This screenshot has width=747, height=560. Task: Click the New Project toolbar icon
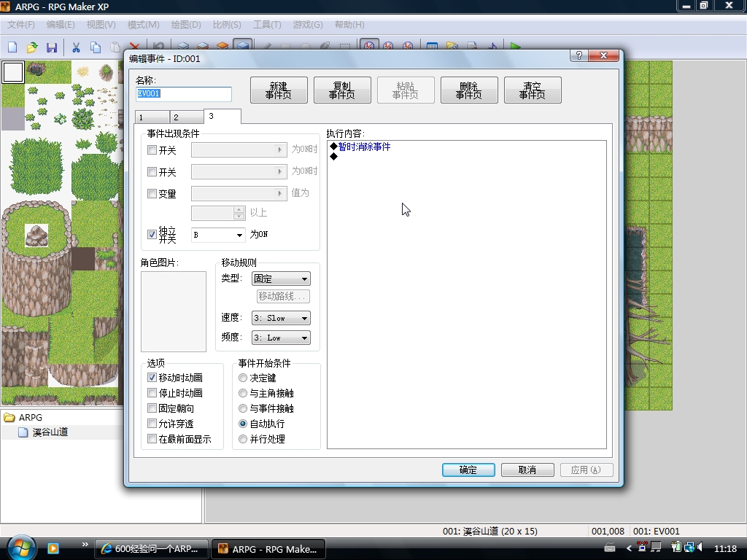(12, 47)
